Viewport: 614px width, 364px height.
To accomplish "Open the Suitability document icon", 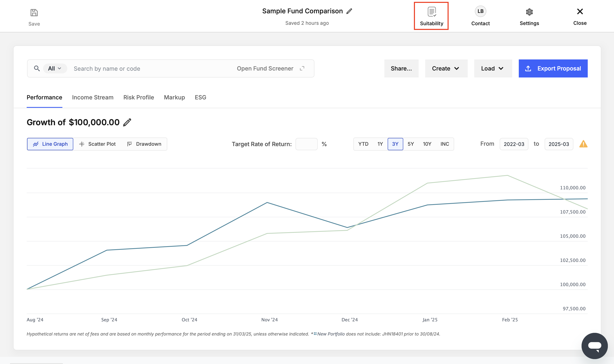I will [432, 12].
